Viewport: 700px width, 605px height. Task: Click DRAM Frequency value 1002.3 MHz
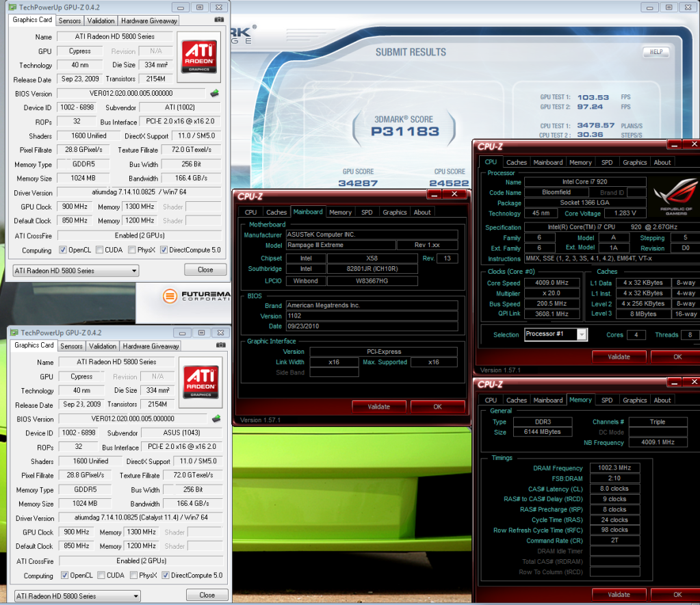click(614, 467)
